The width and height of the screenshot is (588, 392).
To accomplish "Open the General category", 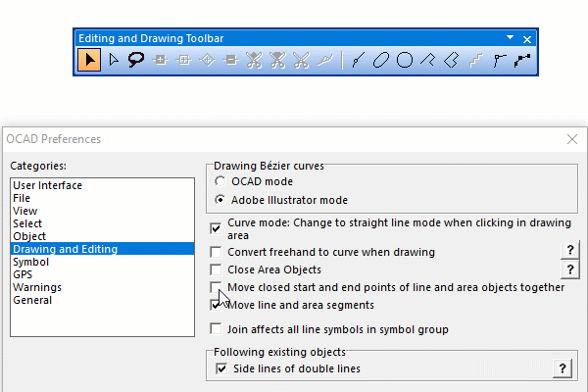I will point(102,300).
